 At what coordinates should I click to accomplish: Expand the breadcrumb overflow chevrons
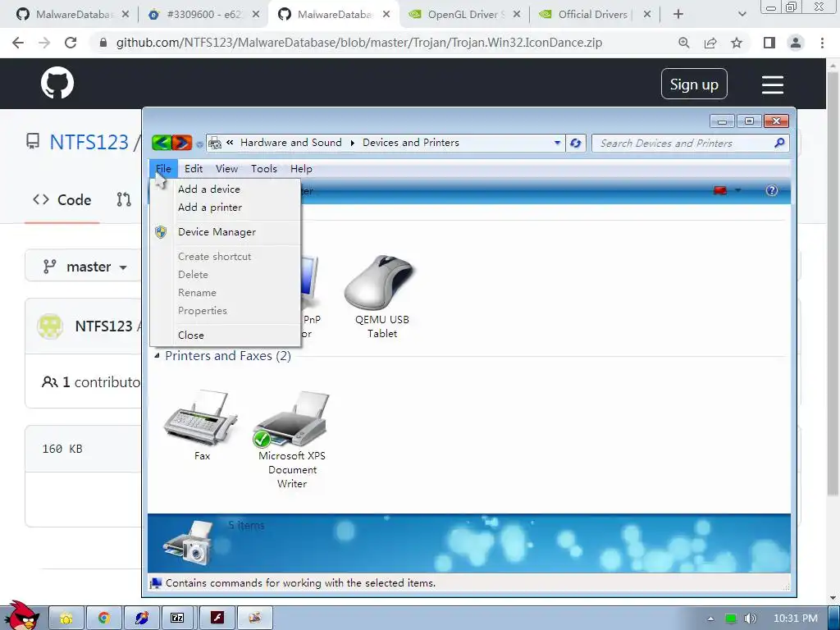click(x=230, y=143)
